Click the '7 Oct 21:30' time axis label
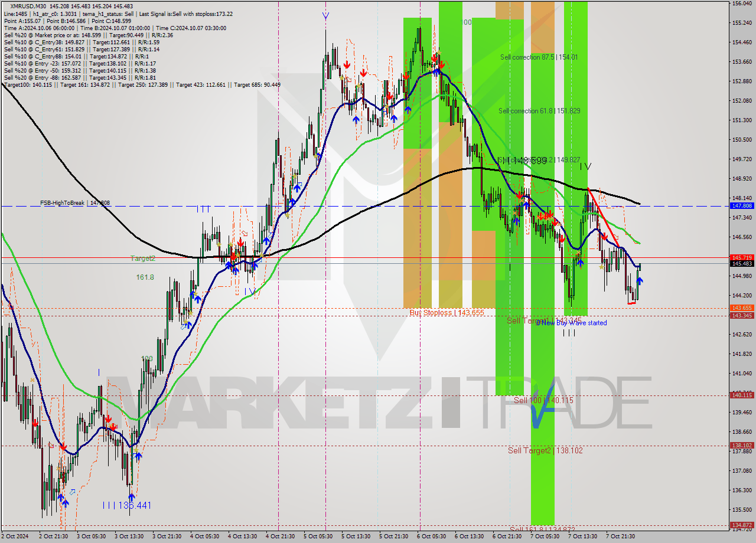The height and width of the screenshot is (543, 756). 621,537
